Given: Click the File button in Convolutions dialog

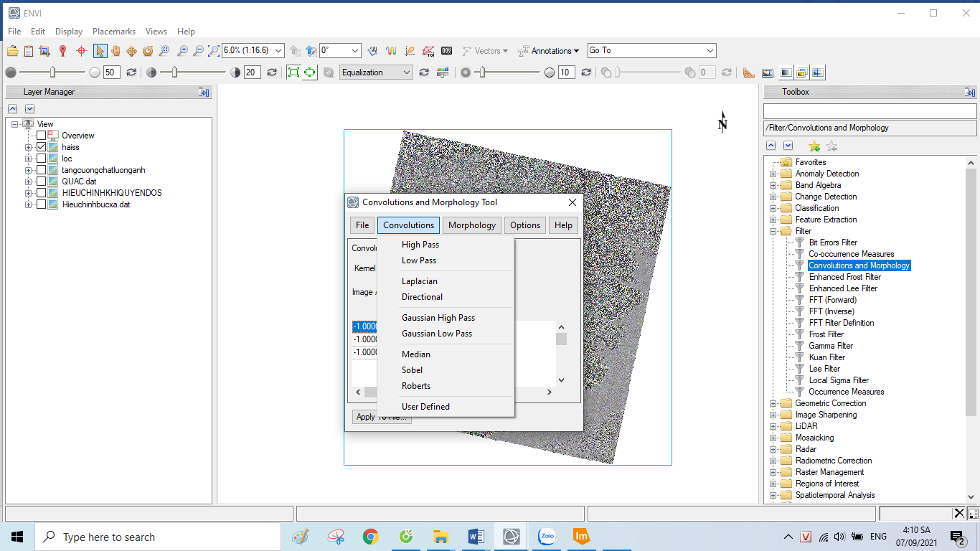Looking at the screenshot, I should (362, 225).
